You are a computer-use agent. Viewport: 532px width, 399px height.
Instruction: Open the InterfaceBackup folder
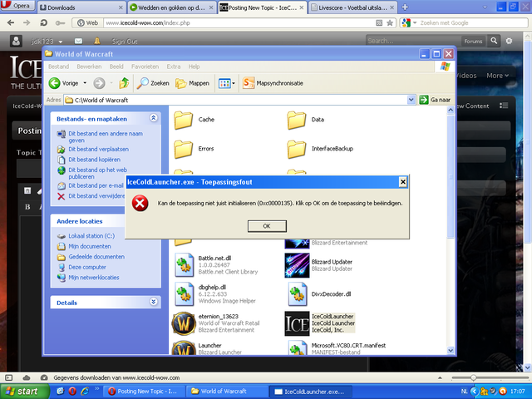pos(297,149)
